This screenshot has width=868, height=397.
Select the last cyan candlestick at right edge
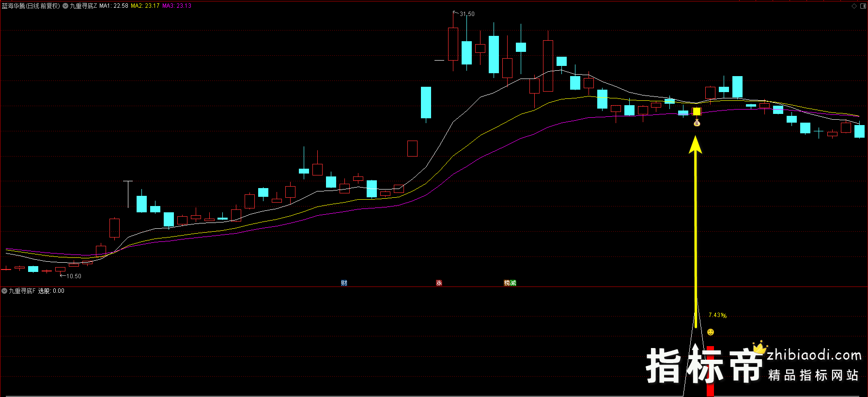click(859, 131)
